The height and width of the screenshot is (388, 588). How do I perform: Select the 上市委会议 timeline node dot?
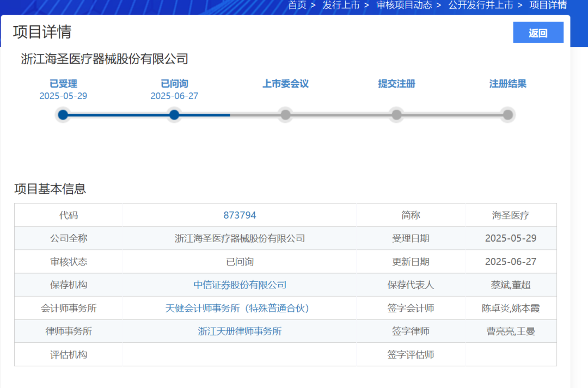285,115
